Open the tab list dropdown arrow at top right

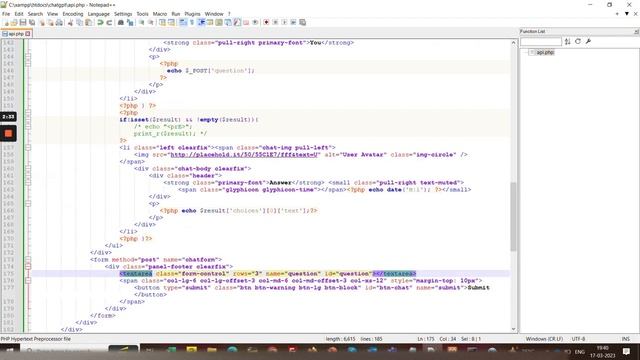point(627,14)
